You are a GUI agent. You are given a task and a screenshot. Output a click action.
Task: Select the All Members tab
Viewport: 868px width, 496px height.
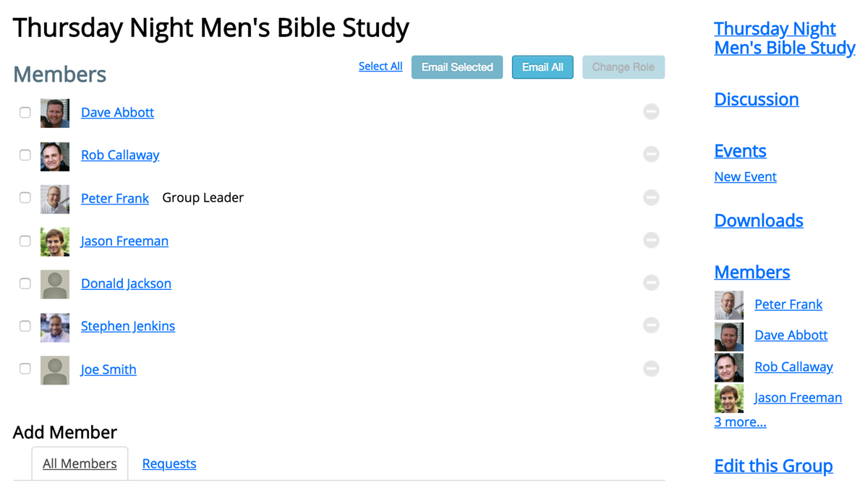tap(80, 463)
